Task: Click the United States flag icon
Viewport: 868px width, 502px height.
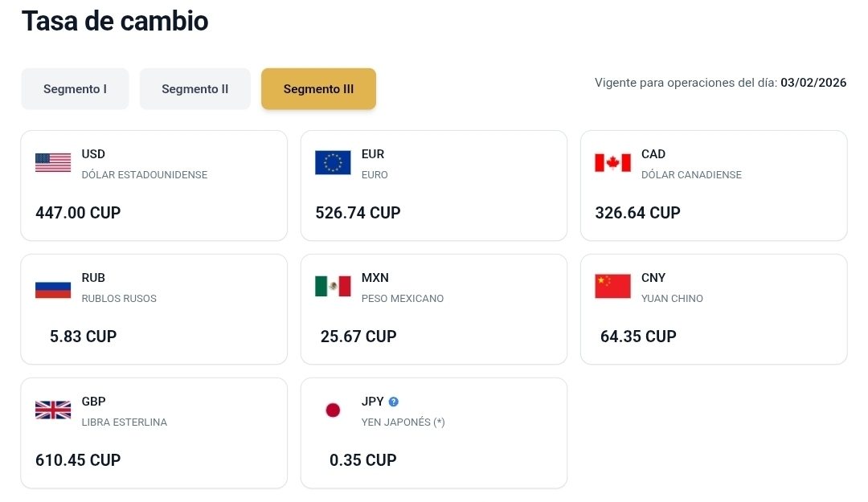Action: pos(53,163)
